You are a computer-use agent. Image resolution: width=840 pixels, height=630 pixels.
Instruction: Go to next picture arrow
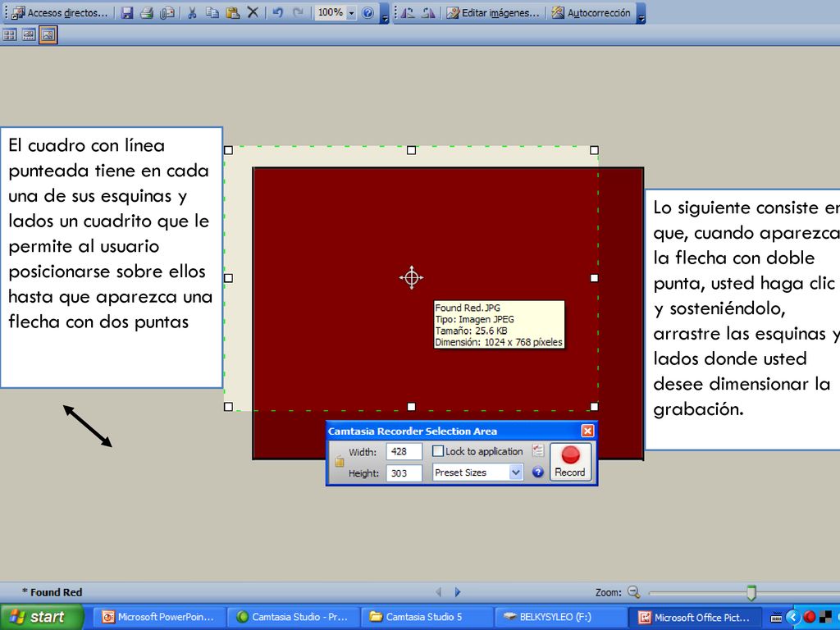[x=458, y=592]
